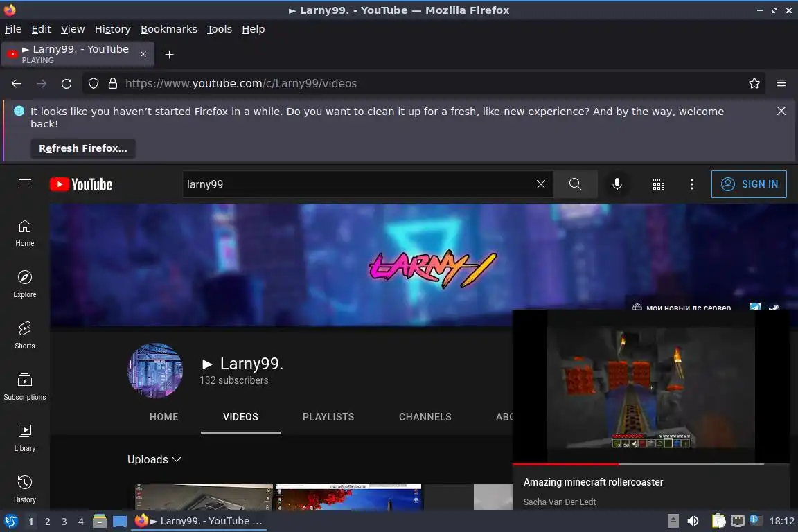798x532 pixels.
Task: Close the Larny99 YouTube tab
Action: point(143,54)
